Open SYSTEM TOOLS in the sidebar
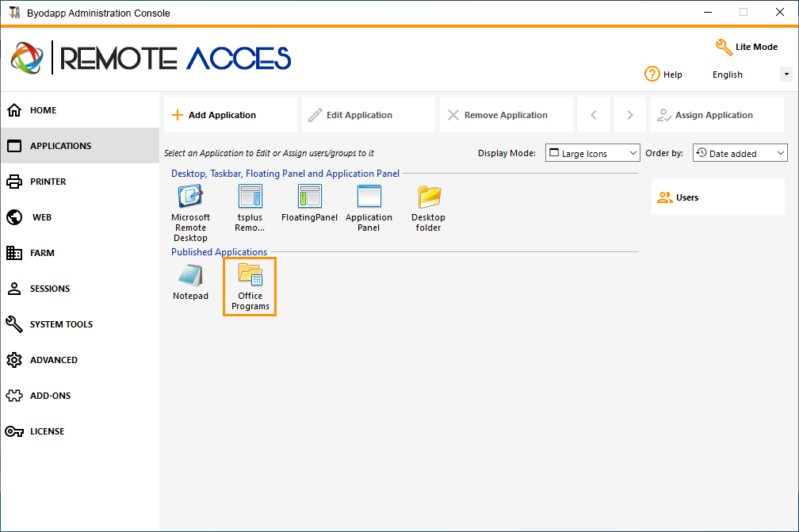The image size is (799, 532). [80, 324]
